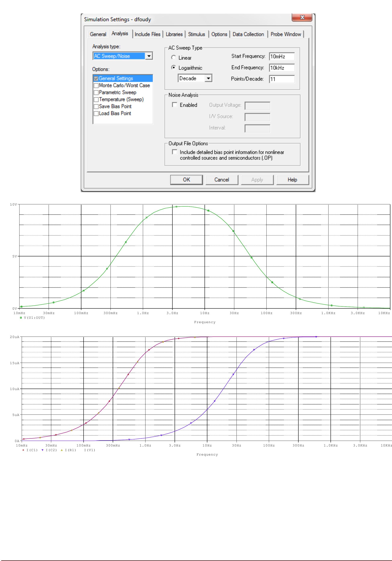Click the Points/Decade field
The height and width of the screenshot is (561, 392).
pyautogui.click(x=282, y=79)
